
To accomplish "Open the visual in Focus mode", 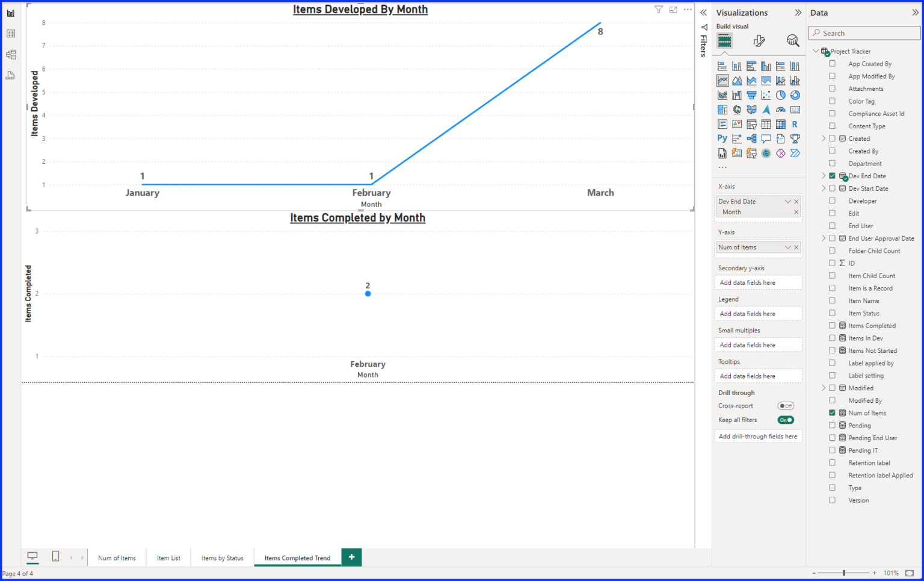I will point(673,9).
